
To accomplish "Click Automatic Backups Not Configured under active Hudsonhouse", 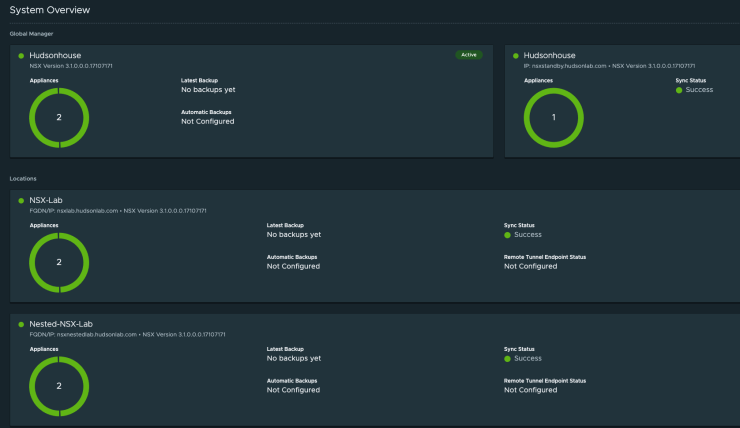I will click(x=208, y=121).
